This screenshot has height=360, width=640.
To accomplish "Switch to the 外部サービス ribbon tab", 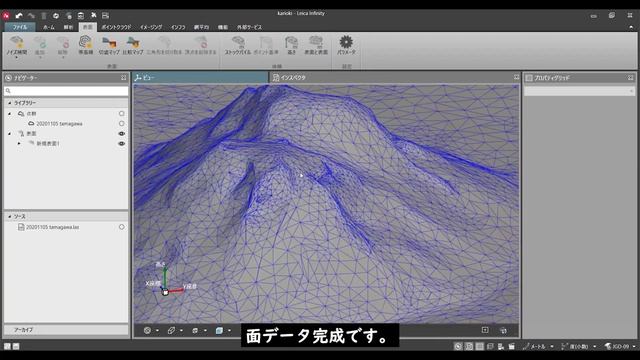I will 249,27.
